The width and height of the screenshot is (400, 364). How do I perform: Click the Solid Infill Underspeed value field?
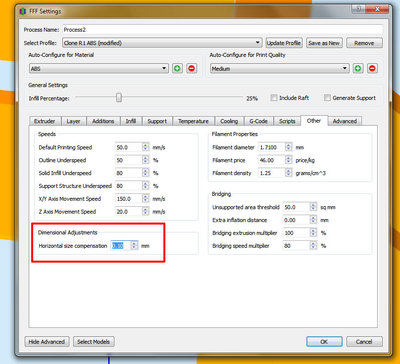pos(129,173)
